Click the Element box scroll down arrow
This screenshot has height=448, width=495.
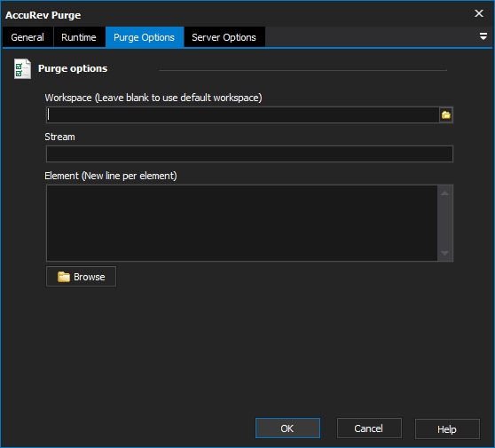(x=445, y=253)
